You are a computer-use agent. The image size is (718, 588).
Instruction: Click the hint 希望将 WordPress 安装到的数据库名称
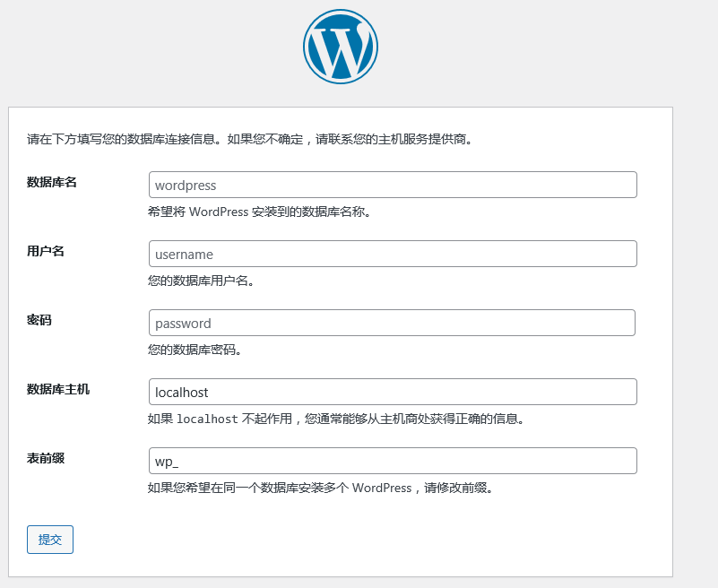click(x=259, y=212)
